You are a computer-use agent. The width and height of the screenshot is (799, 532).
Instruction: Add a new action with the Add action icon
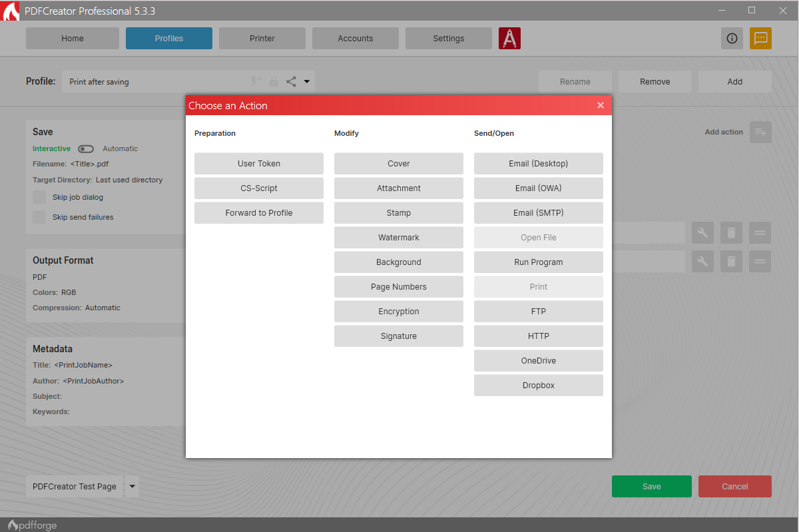(760, 132)
